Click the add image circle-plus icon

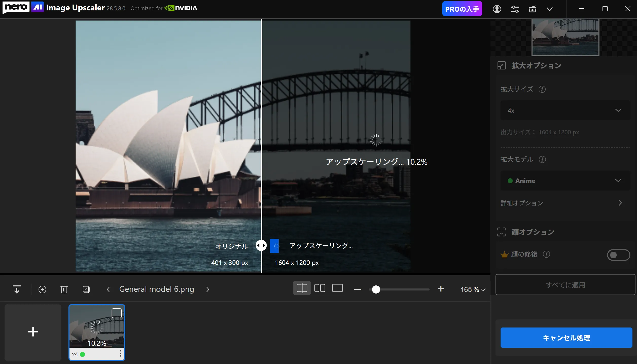[42, 289]
